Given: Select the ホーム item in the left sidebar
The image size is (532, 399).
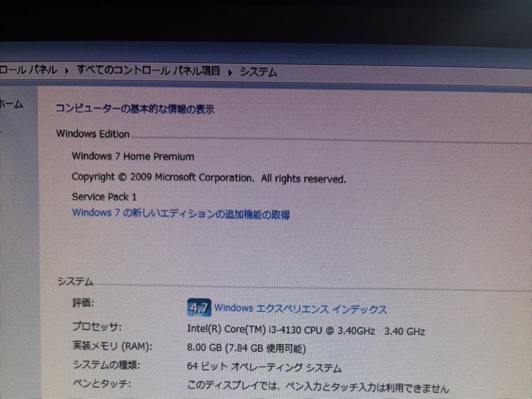Looking at the screenshot, I should coord(12,104).
